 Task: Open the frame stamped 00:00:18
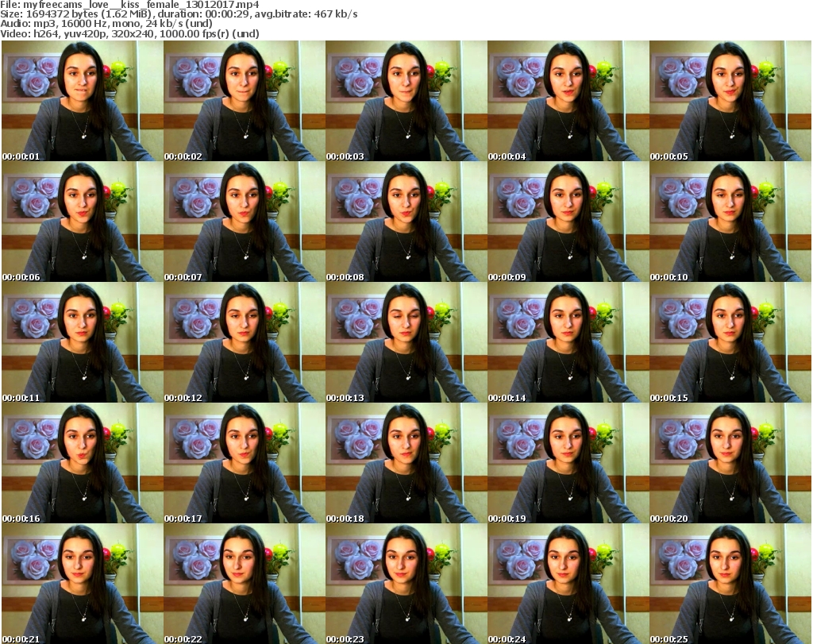coord(406,463)
